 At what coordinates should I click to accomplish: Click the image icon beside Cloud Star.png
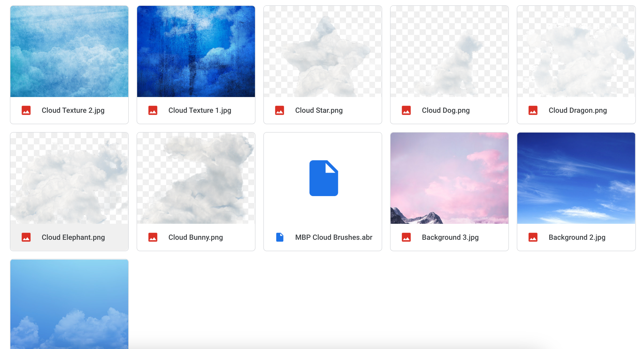point(280,110)
